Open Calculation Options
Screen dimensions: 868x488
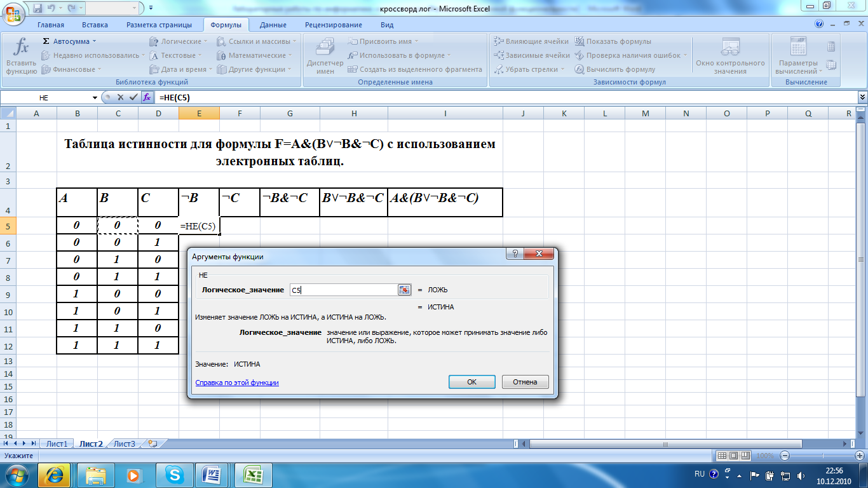[x=798, y=56]
